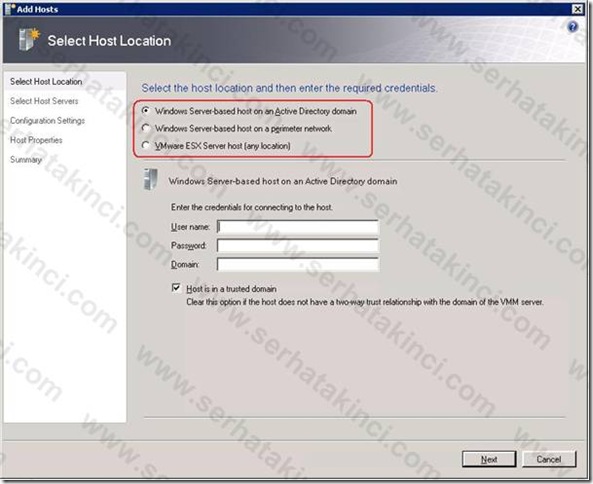Click the Next button
Image resolution: width=593 pixels, height=484 pixels.
(489, 459)
